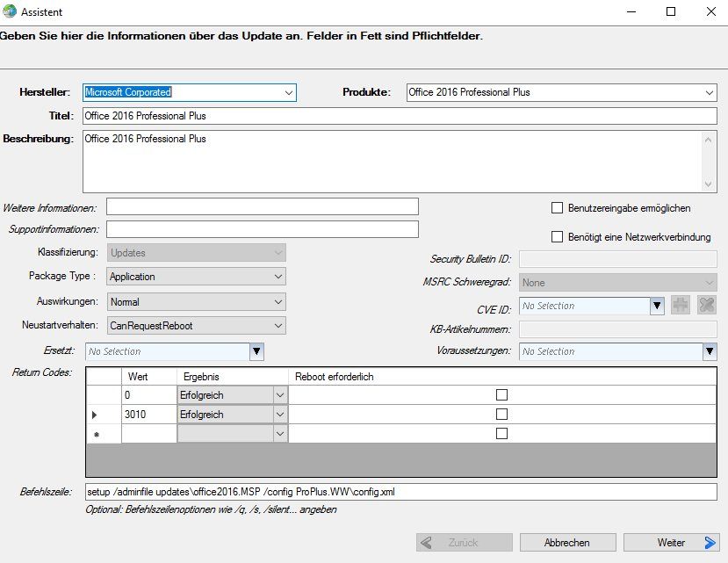
Task: Close the Assistent window
Action: click(x=710, y=11)
